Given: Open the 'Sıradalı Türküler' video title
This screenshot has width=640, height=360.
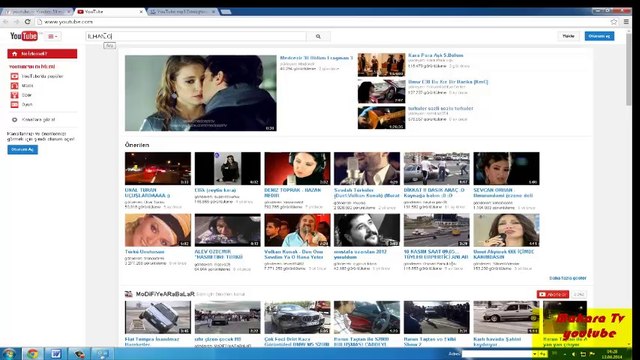Looking at the screenshot, I should pyautogui.click(x=367, y=193).
